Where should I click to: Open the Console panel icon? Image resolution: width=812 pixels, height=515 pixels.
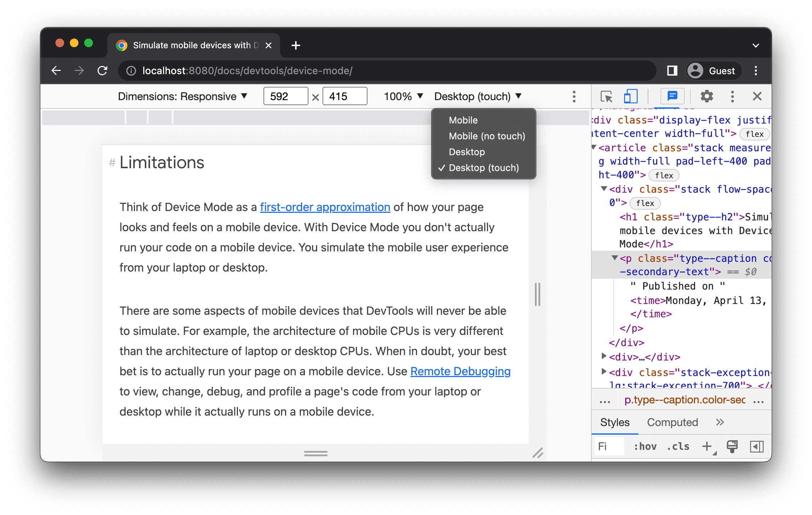[672, 97]
